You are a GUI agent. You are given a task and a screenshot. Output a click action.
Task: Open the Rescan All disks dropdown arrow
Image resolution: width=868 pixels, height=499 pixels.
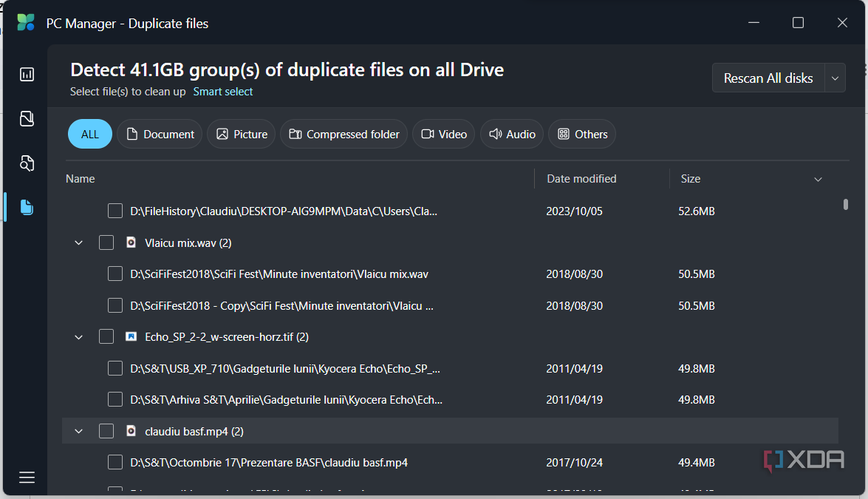coord(835,78)
